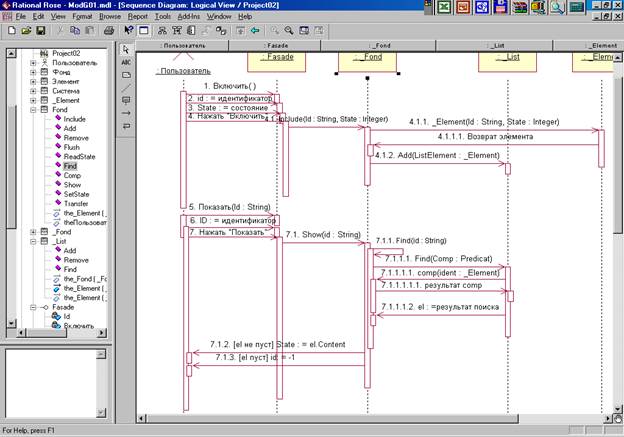The width and height of the screenshot is (624, 437).
Task: Click the Open file toolbar icon
Action: pyautogui.click(x=24, y=31)
